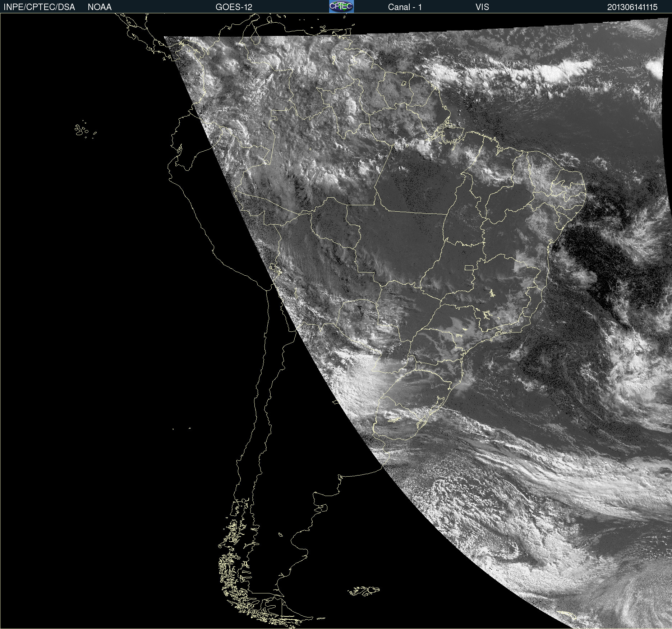
Task: Click the INPE/CPTEC/DSA header label
Action: click(x=39, y=7)
